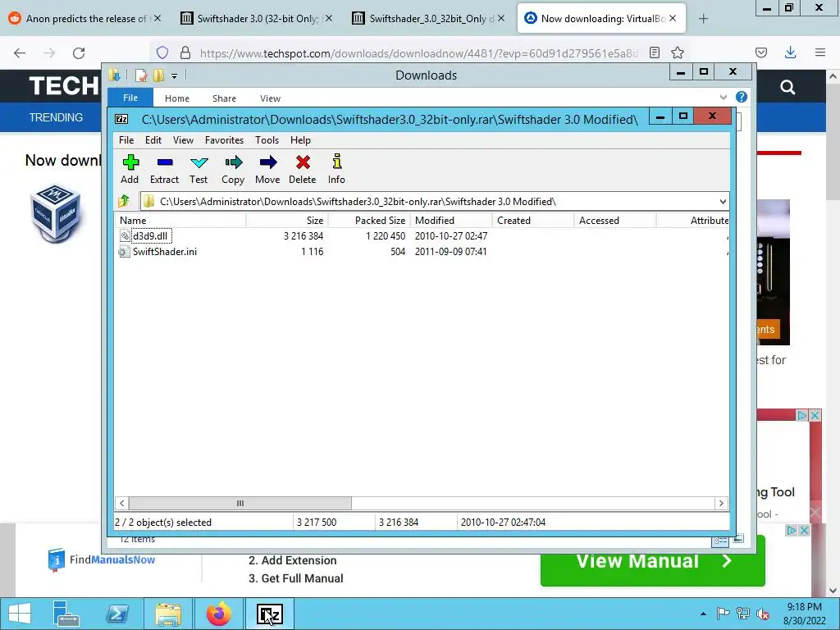The width and height of the screenshot is (840, 630).
Task: Open a new Firefox tab
Action: click(x=703, y=19)
